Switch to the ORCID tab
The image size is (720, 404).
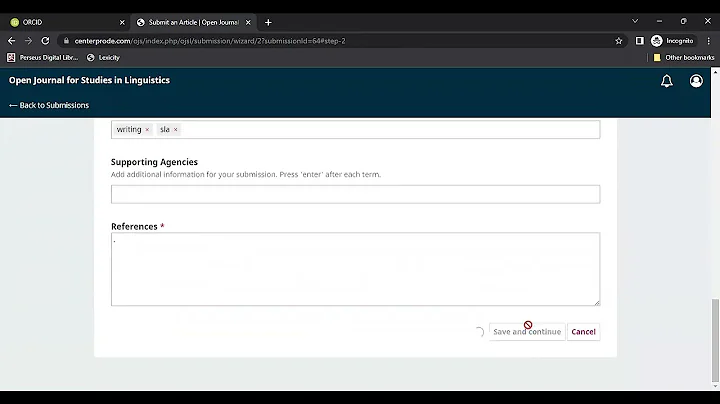[x=66, y=22]
